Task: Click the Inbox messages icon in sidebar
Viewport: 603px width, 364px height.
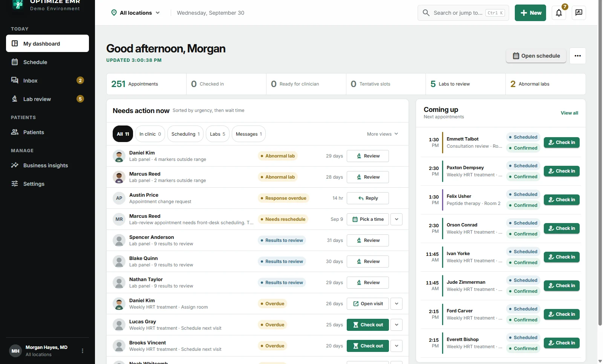Action: tap(15, 80)
